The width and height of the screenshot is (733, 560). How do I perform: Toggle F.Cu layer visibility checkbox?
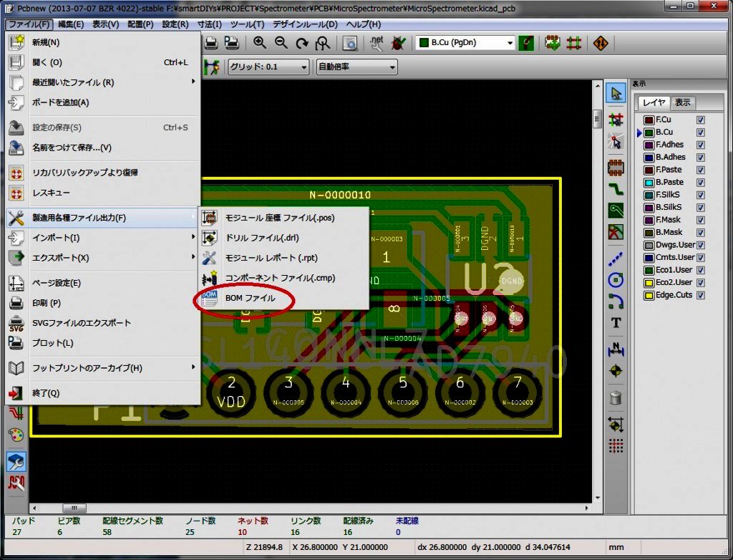[x=701, y=120]
